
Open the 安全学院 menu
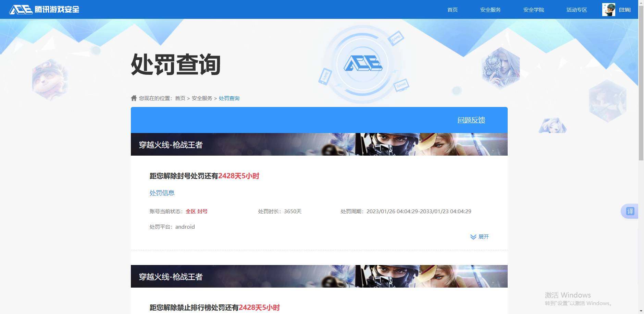tap(533, 10)
